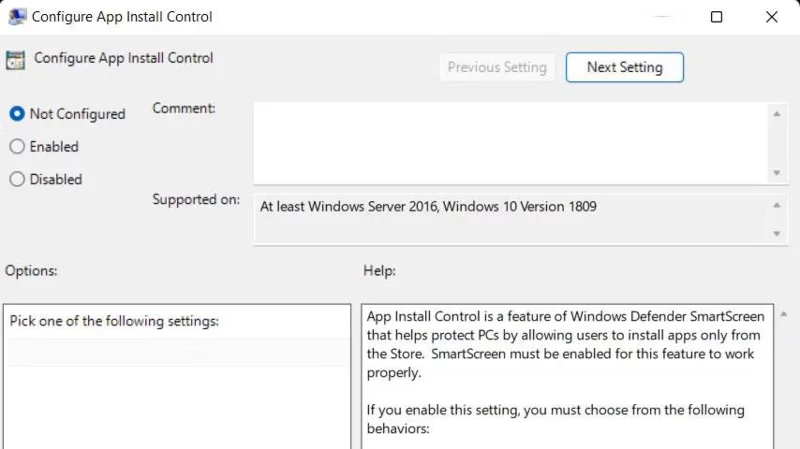Click inside the Comment text box
This screenshot has width=800, height=449.
(x=510, y=143)
